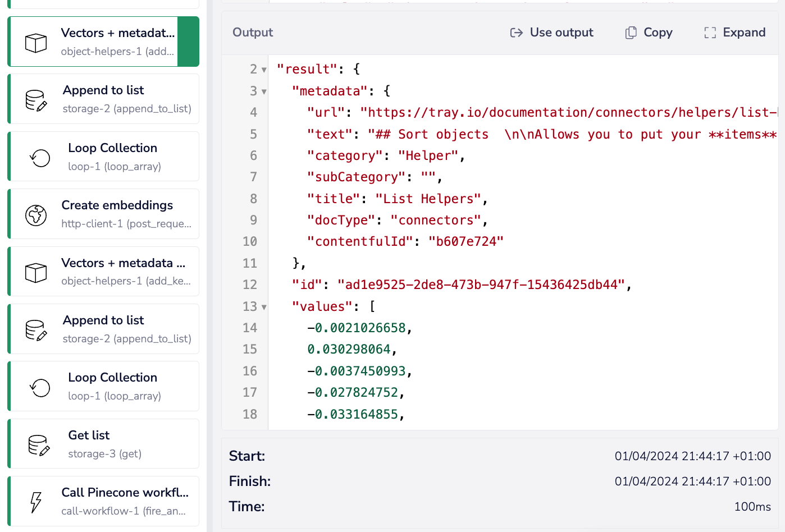This screenshot has height=532, width=785.
Task: Click the green bar on selected Vectors step
Action: (188, 42)
